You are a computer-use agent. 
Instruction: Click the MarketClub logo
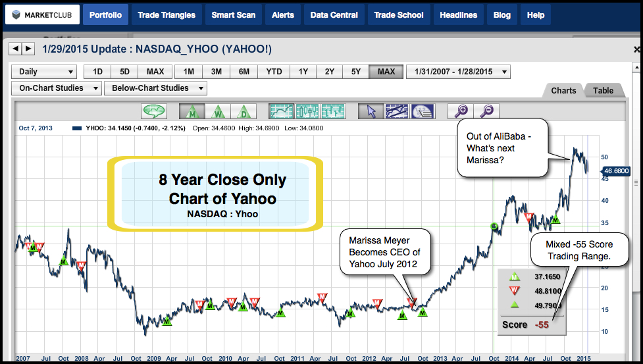pyautogui.click(x=42, y=14)
